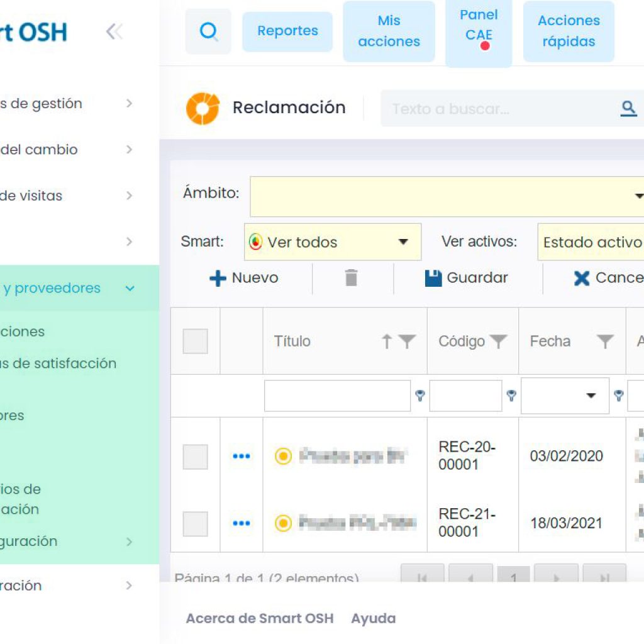The height and width of the screenshot is (644, 644).
Task: Open row actions dots for REC-20-00001
Action: click(241, 456)
